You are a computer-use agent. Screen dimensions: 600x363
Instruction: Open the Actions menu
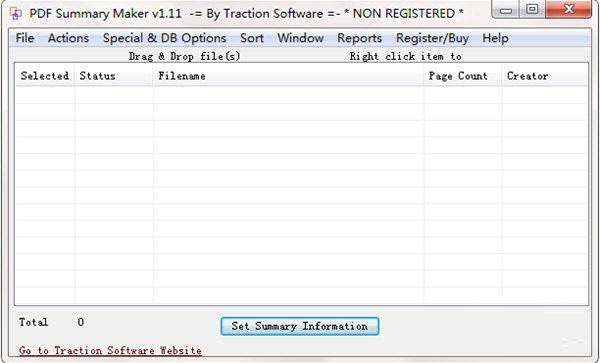point(68,38)
